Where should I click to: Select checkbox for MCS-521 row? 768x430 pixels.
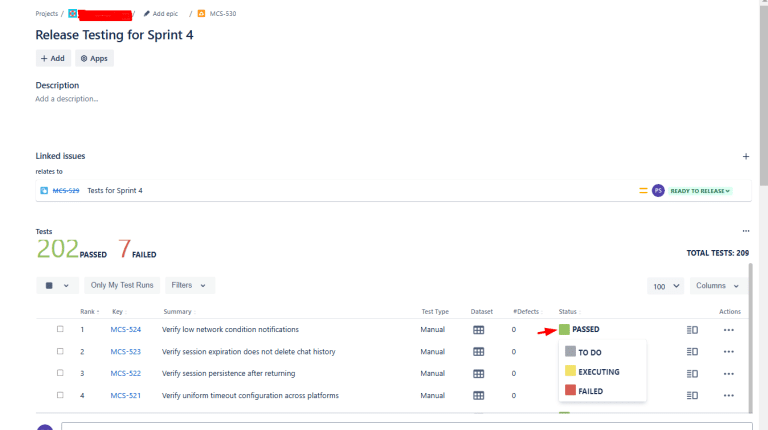pyautogui.click(x=60, y=395)
